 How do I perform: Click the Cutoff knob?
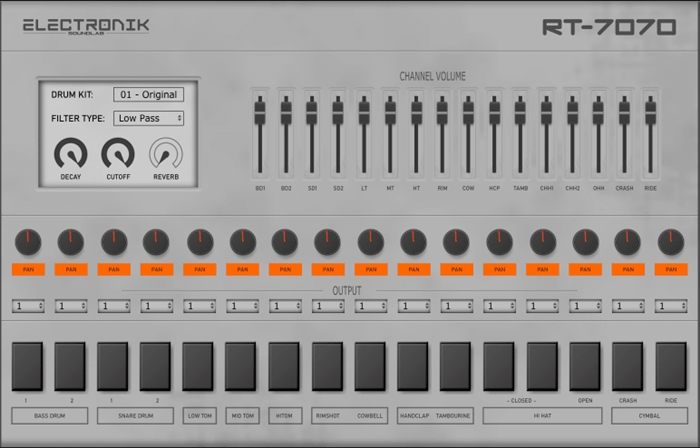click(117, 153)
